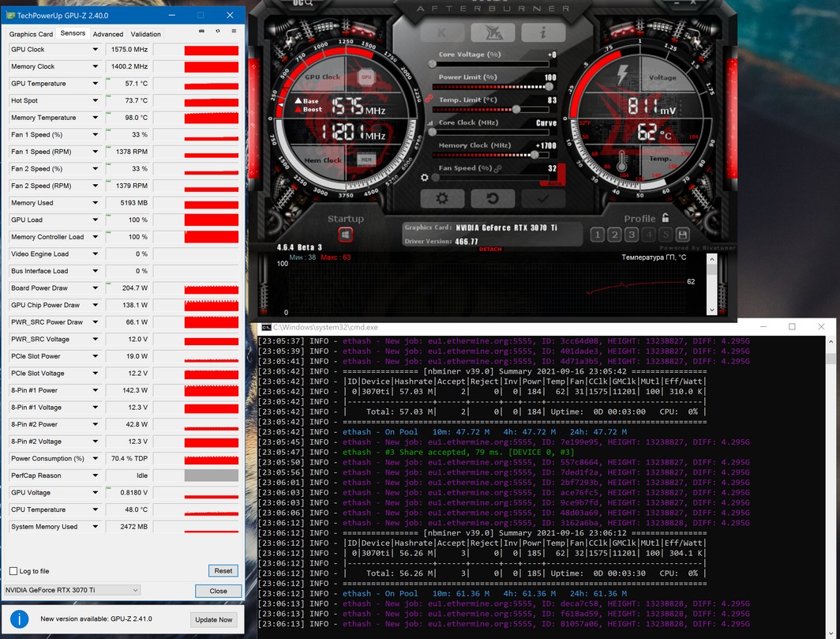Click the Update Now button
Viewport: 840px width, 639px height.
(214, 620)
